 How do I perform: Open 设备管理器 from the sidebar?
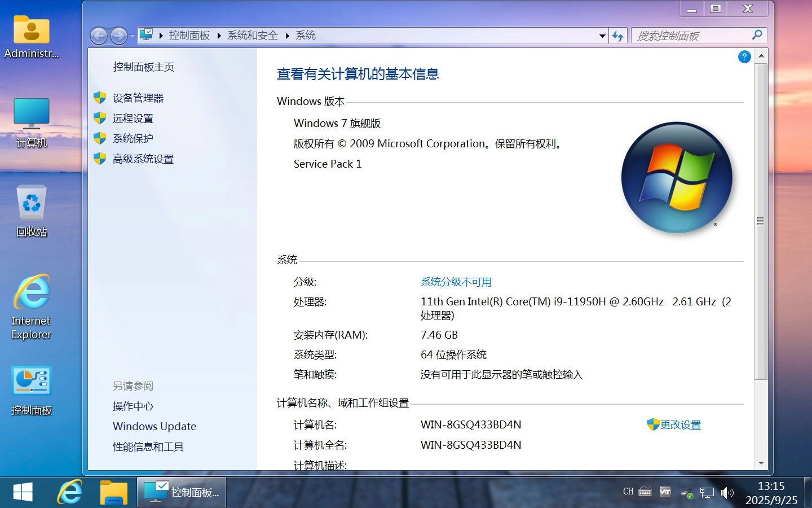click(x=137, y=97)
